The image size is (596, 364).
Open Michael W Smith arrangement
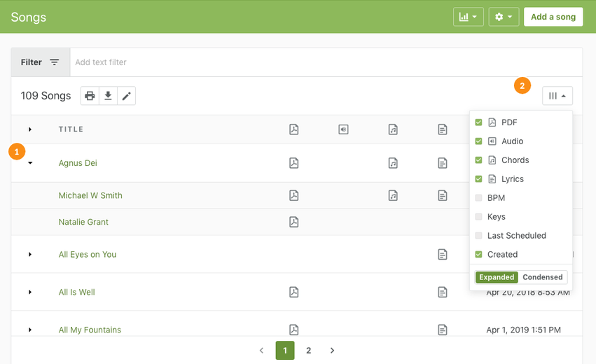(90, 195)
